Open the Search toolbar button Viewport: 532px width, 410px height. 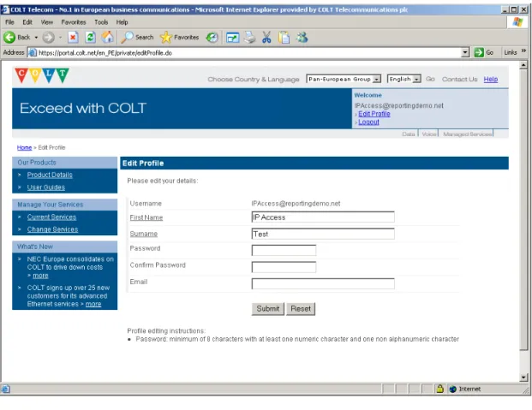tap(137, 38)
